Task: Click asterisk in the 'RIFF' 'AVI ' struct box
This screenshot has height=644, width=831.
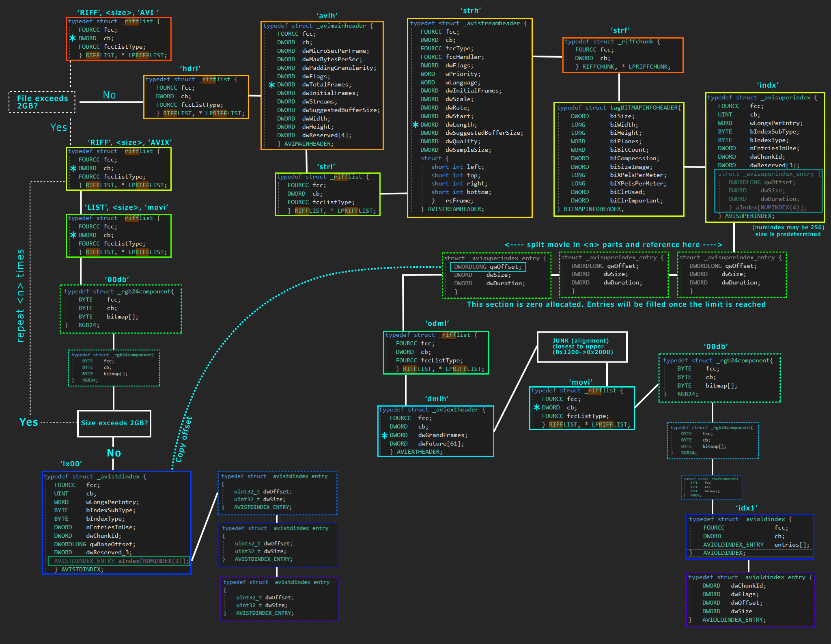Action: [72, 38]
